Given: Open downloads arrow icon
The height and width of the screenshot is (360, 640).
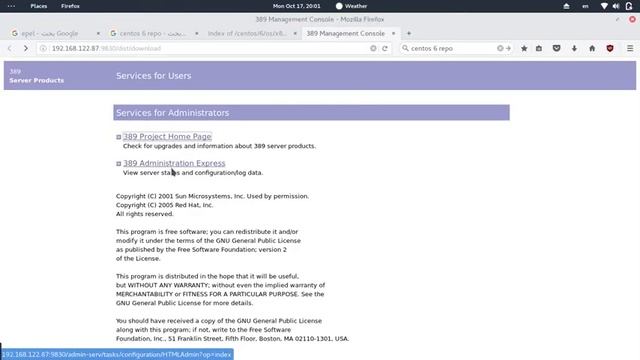Looking at the screenshot, I should click(x=574, y=48).
